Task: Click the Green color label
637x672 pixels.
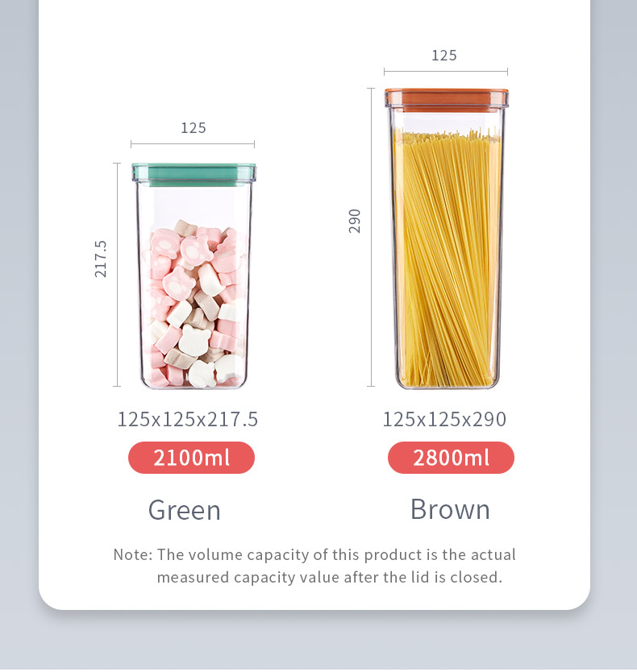Action: coord(185,510)
